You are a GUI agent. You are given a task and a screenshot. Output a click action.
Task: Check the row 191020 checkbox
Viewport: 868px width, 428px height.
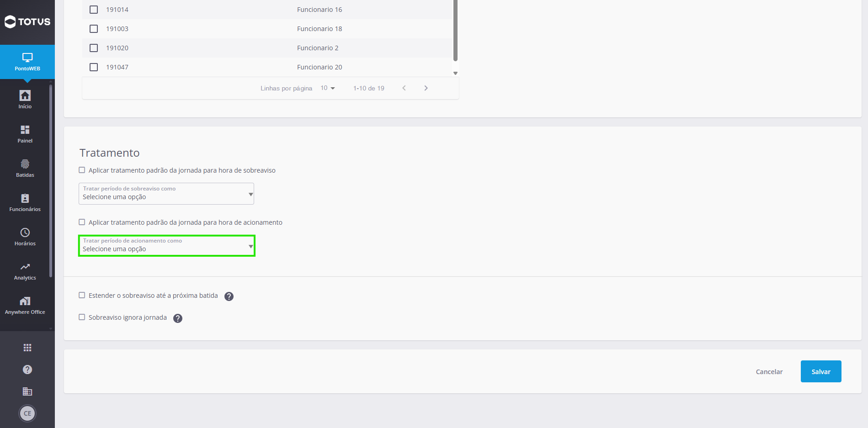(x=94, y=48)
